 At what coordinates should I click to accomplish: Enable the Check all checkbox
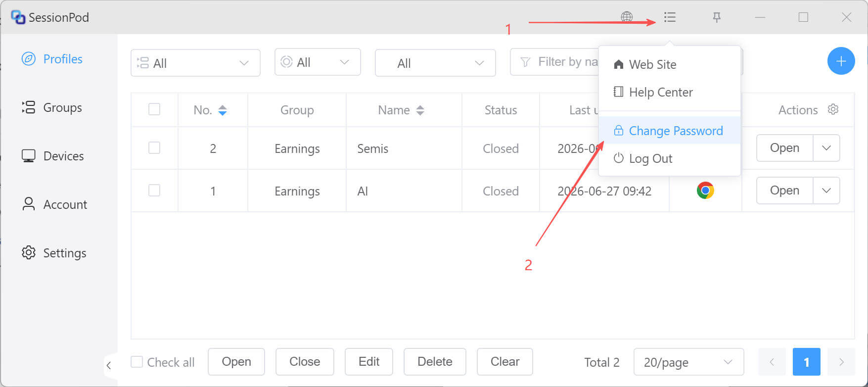click(x=137, y=362)
